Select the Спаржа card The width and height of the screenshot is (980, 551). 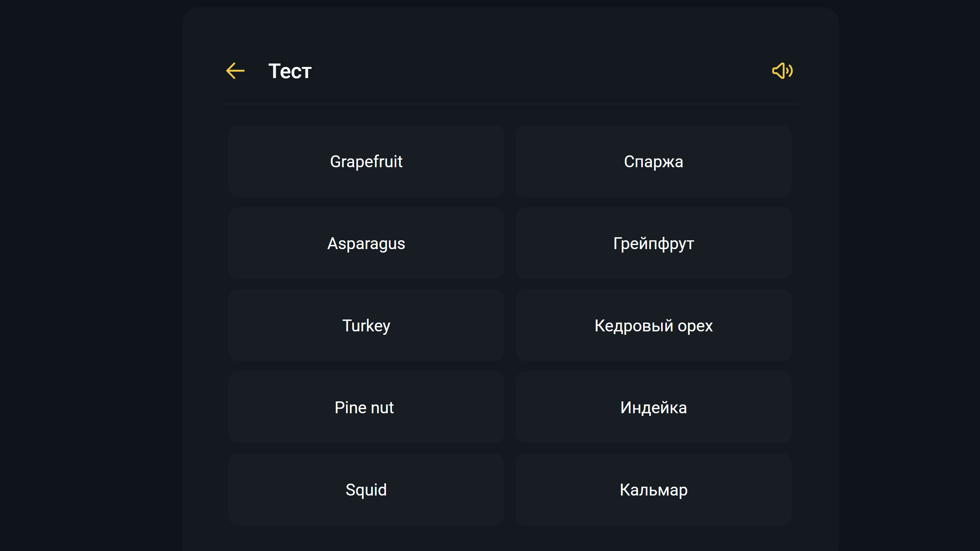653,161
